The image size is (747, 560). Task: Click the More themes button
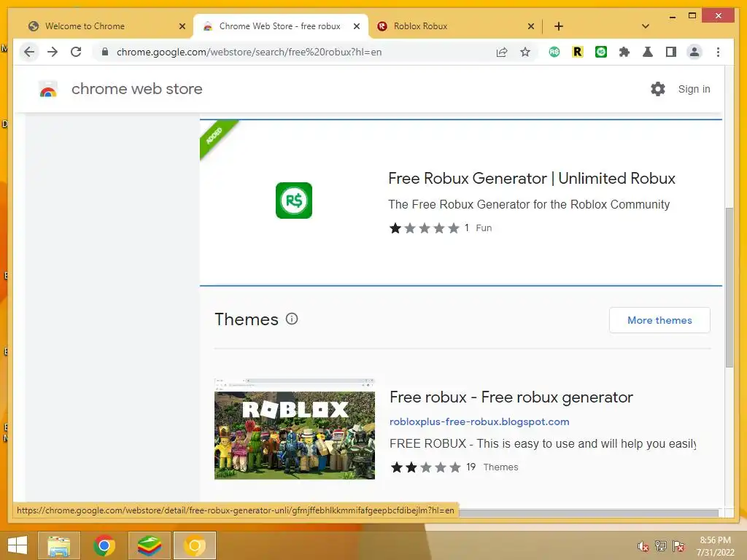(659, 320)
